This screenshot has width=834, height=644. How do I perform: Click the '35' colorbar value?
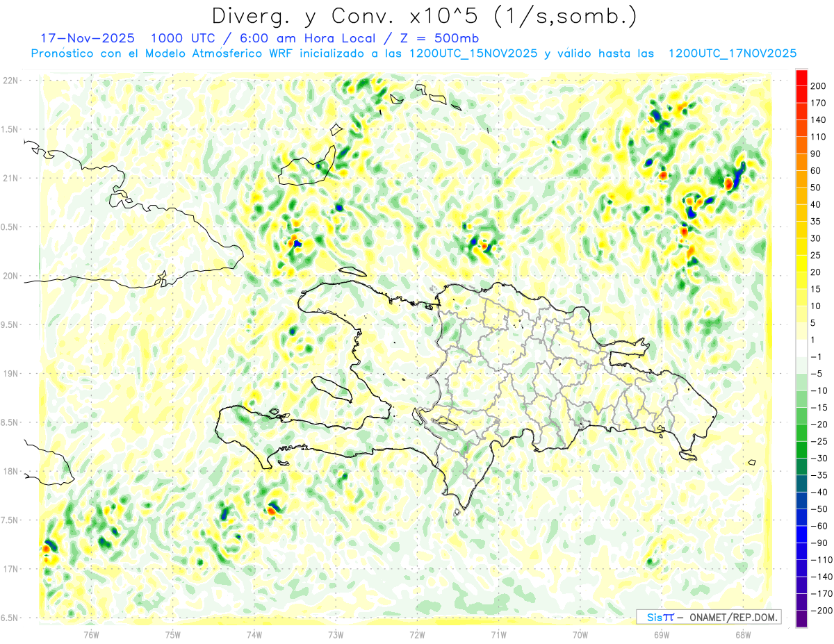[x=816, y=222]
